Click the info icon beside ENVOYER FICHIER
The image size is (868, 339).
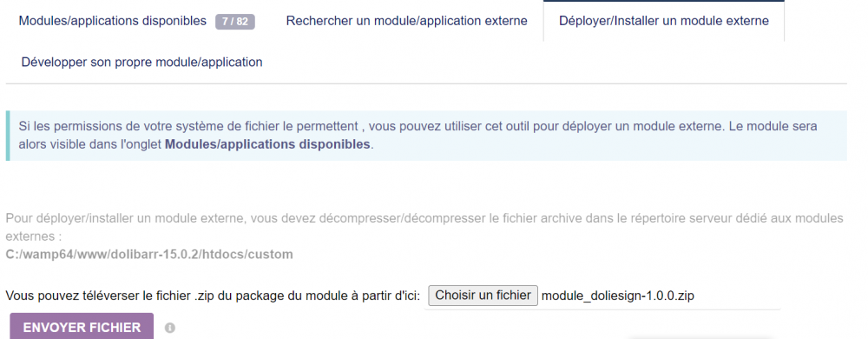pyautogui.click(x=170, y=328)
